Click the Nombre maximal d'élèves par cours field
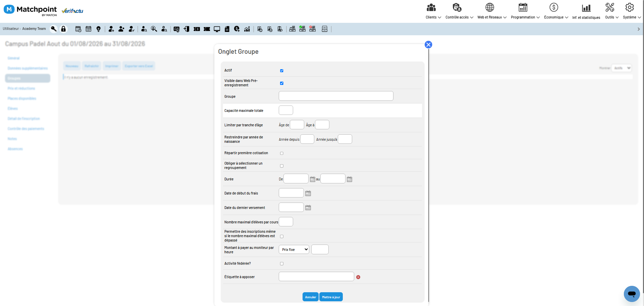The width and height of the screenshot is (644, 306). (286, 222)
